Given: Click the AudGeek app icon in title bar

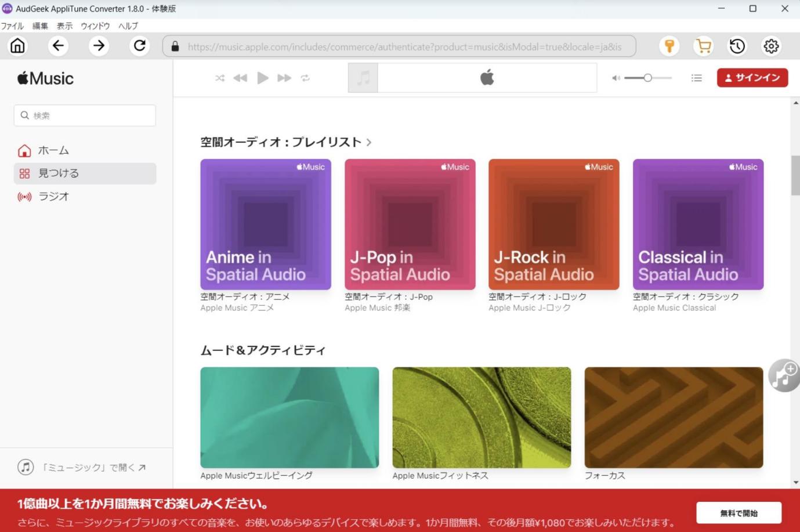Looking at the screenshot, I should 7,9.
